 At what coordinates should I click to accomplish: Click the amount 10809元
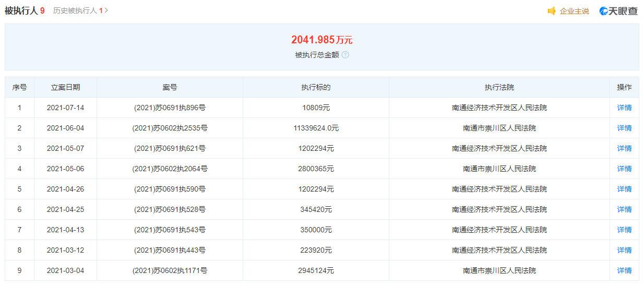pos(316,108)
